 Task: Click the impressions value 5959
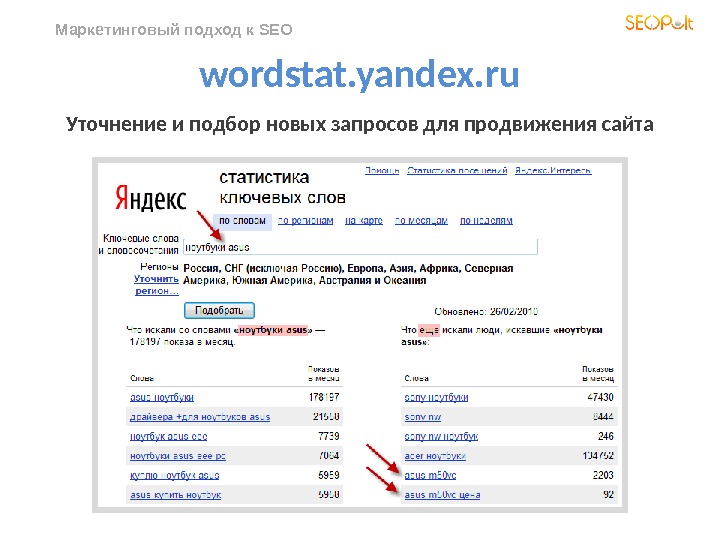pos(329,475)
